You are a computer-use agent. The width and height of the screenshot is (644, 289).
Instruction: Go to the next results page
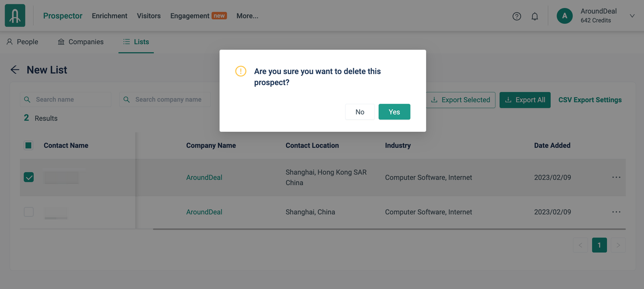(x=618, y=245)
